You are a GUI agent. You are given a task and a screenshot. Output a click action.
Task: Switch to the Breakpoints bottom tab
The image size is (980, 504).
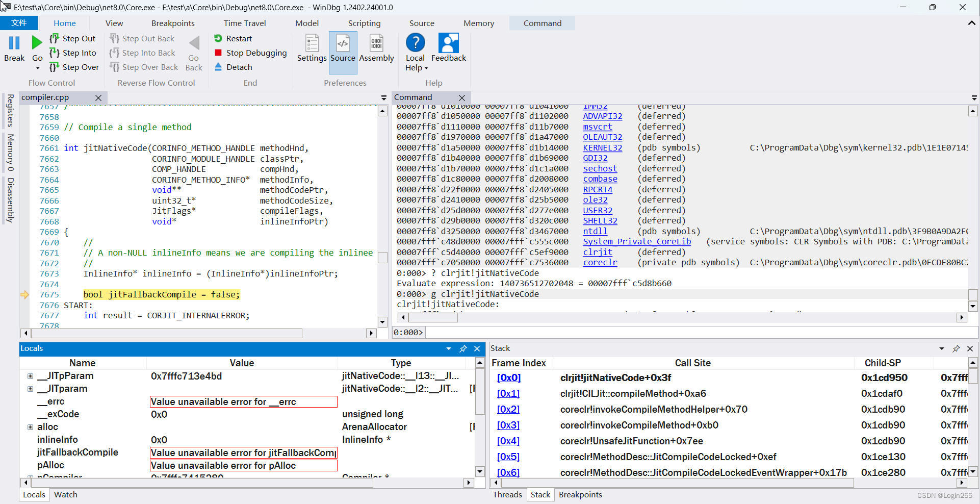[x=580, y=494]
